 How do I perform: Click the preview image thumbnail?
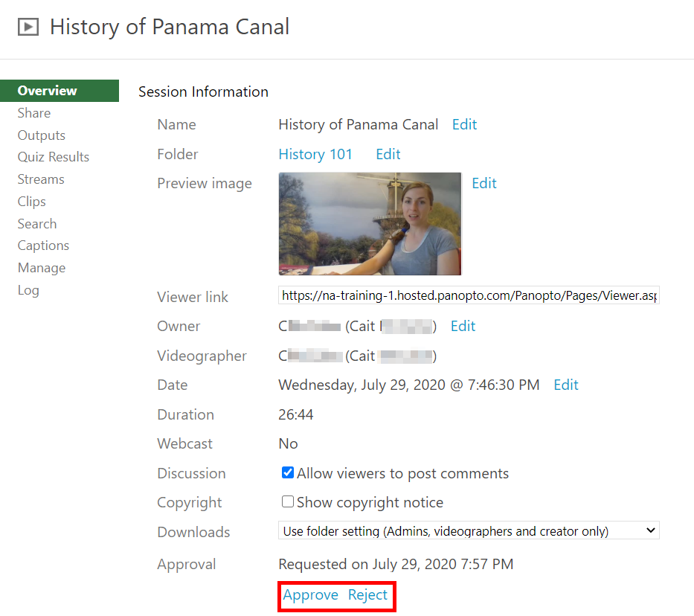pyautogui.click(x=370, y=224)
